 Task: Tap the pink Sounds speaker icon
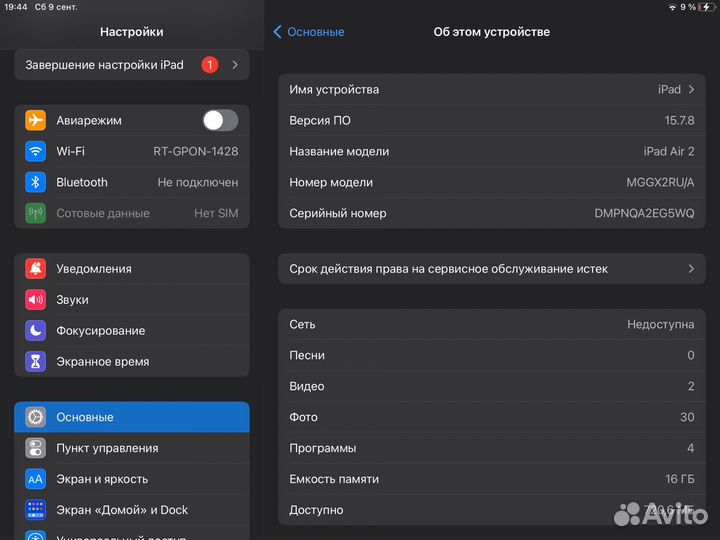(x=35, y=299)
